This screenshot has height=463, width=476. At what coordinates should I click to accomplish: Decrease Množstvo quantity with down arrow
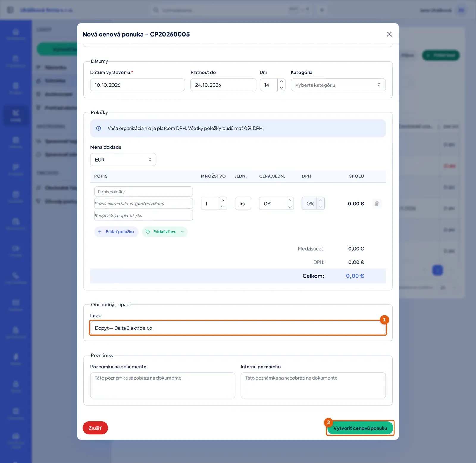223,207
